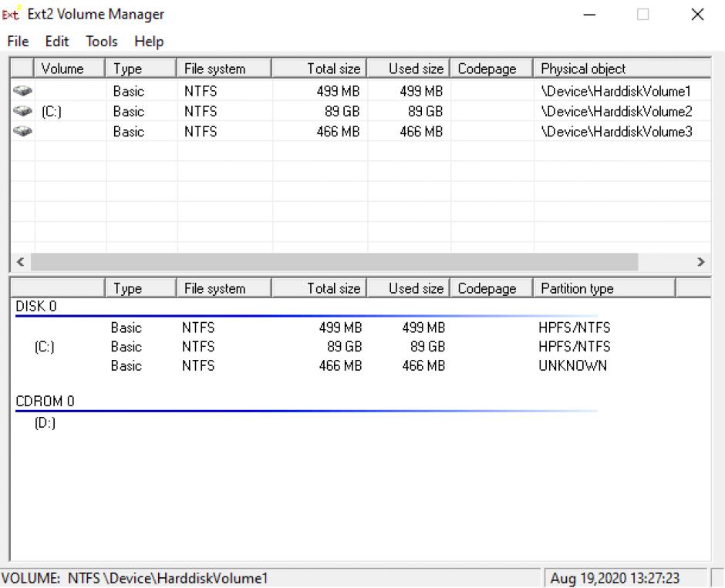Open the Help menu
The width and height of the screenshot is (725, 588).
click(x=149, y=42)
